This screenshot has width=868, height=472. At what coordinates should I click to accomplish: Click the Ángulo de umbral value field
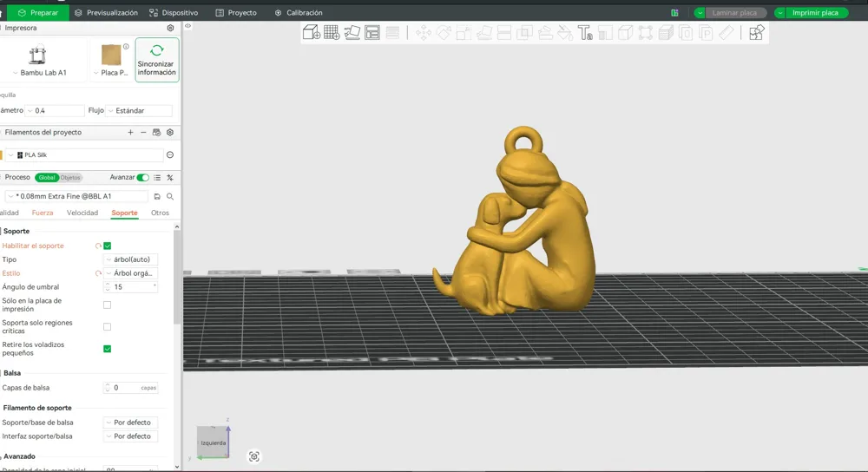[131, 287]
